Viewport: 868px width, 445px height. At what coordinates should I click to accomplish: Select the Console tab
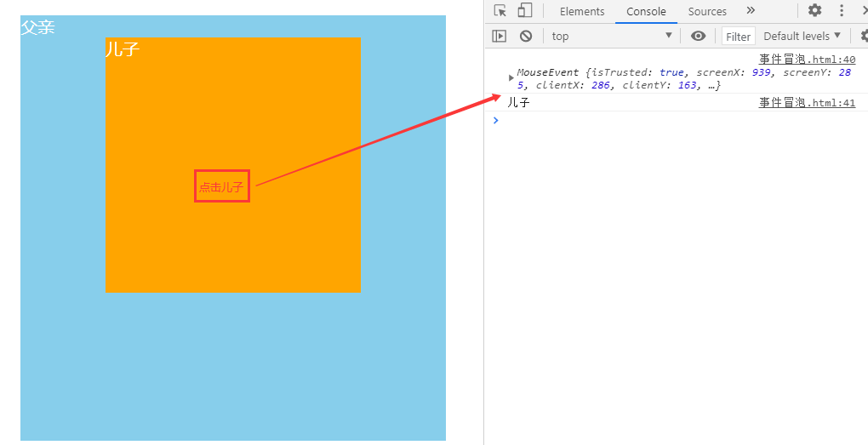tap(646, 11)
